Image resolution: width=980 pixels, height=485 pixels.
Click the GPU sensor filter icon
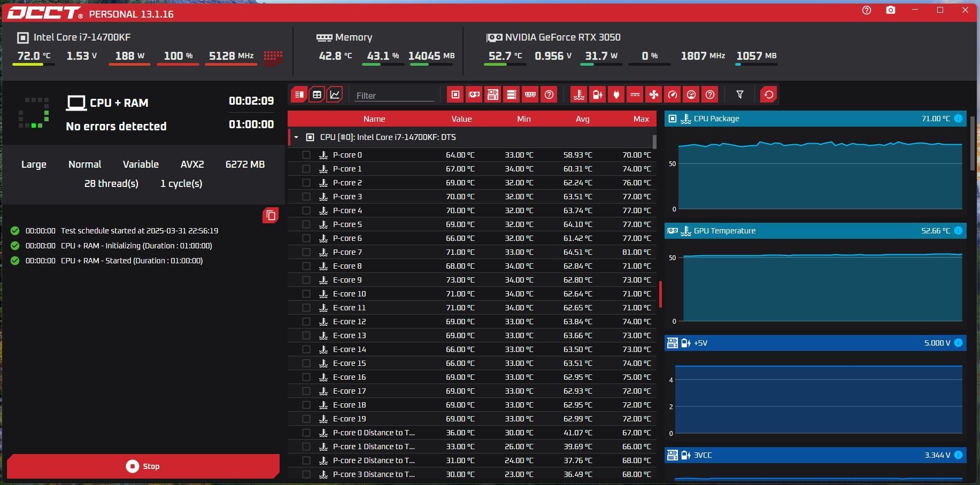pyautogui.click(x=474, y=95)
